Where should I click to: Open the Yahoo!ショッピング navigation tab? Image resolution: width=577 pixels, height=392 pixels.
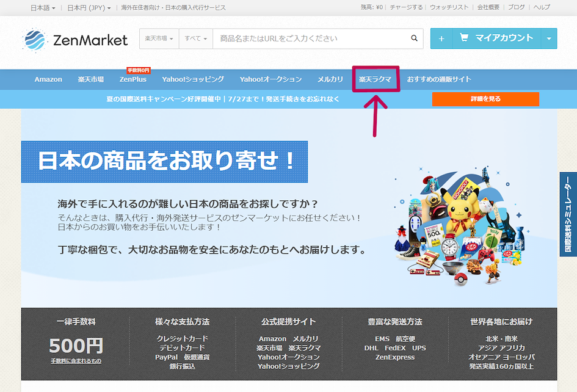click(x=193, y=79)
